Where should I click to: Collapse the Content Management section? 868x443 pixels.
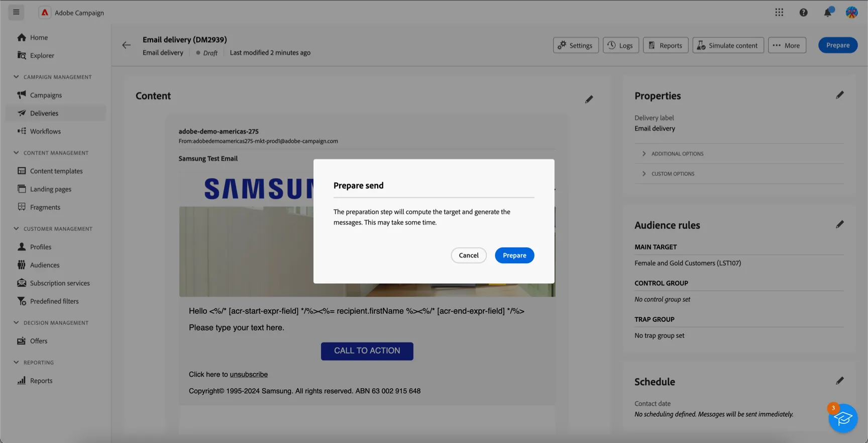[x=16, y=153]
